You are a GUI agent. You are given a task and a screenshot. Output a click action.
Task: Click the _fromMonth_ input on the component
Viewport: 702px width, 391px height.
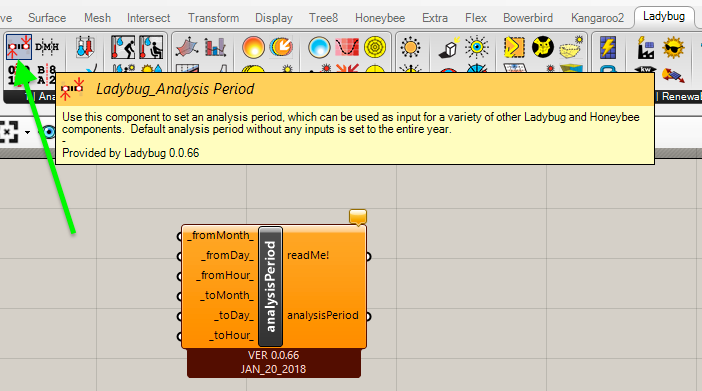point(220,235)
